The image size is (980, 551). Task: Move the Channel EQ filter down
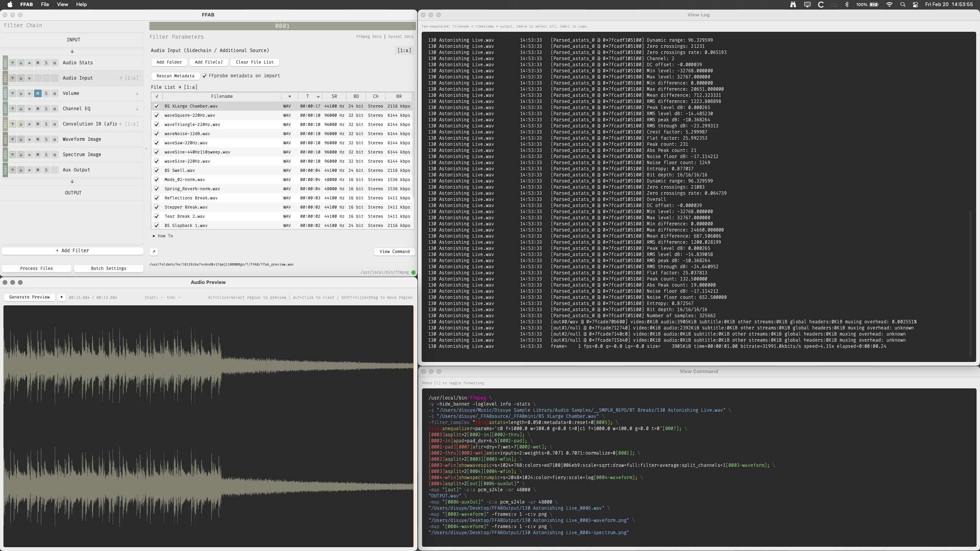(x=21, y=109)
